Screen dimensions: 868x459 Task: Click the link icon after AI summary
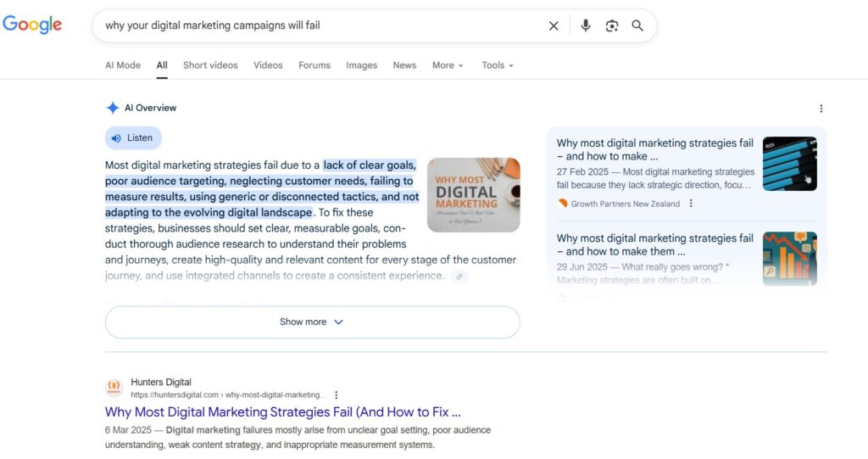pos(459,277)
